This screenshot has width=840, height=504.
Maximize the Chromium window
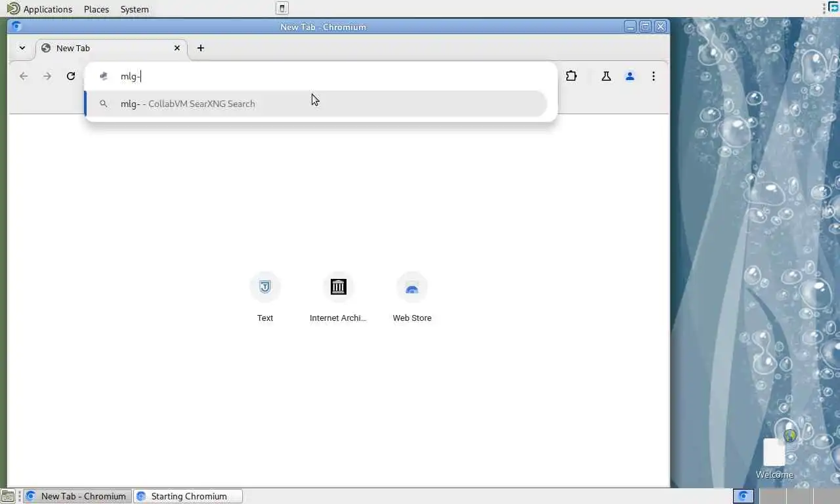645,27
